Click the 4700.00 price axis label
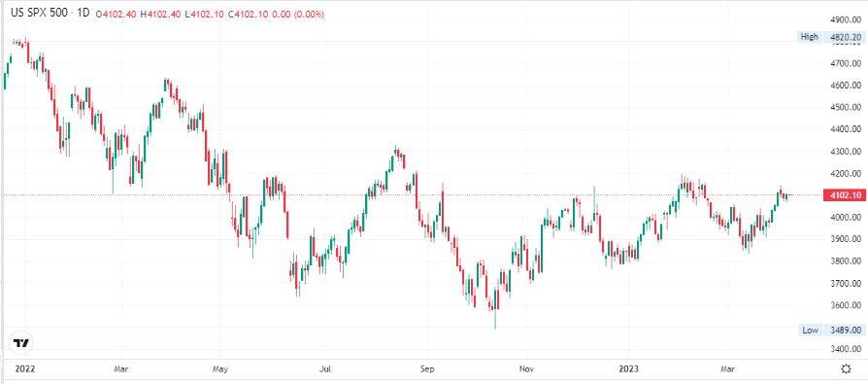The height and width of the screenshot is (384, 868). 846,64
